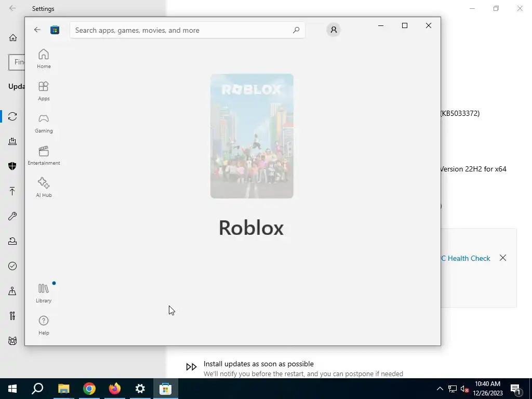
Task: Maximize the Microsoft Store window
Action: (404, 25)
